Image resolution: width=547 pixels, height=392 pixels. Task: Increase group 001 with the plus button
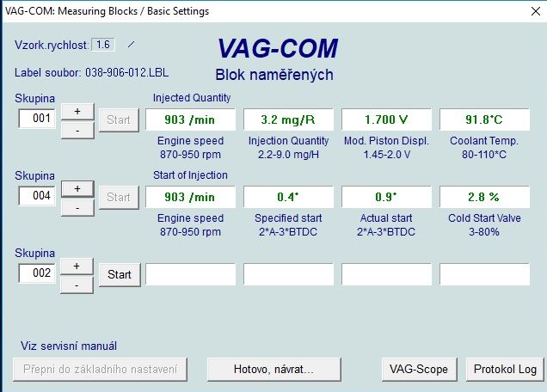point(77,111)
